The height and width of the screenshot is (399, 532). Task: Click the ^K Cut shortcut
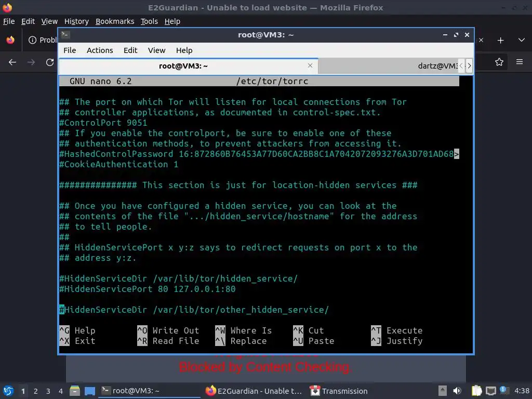click(309, 330)
